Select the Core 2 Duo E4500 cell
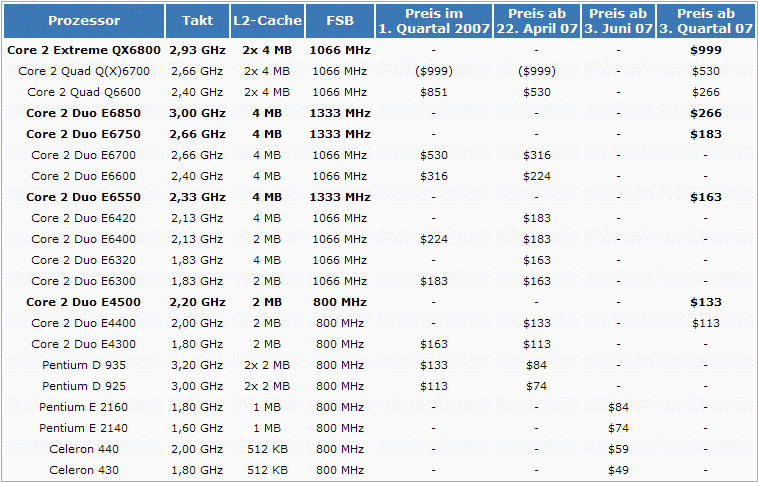This screenshot has height=482, width=758. 84,302
